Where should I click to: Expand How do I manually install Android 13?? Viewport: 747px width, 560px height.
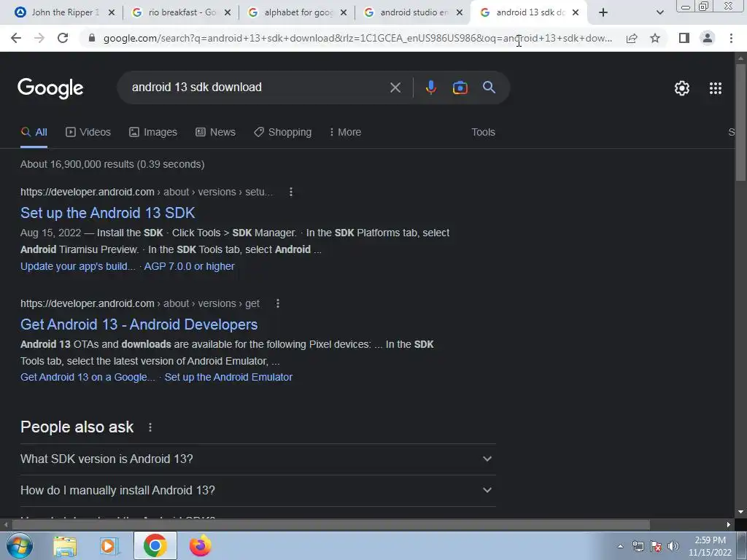(258, 490)
